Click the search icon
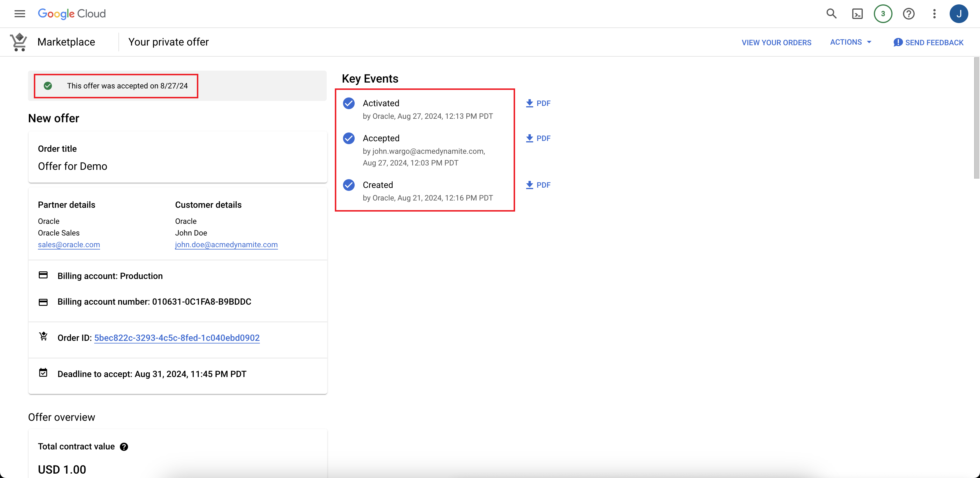980x478 pixels. click(831, 14)
